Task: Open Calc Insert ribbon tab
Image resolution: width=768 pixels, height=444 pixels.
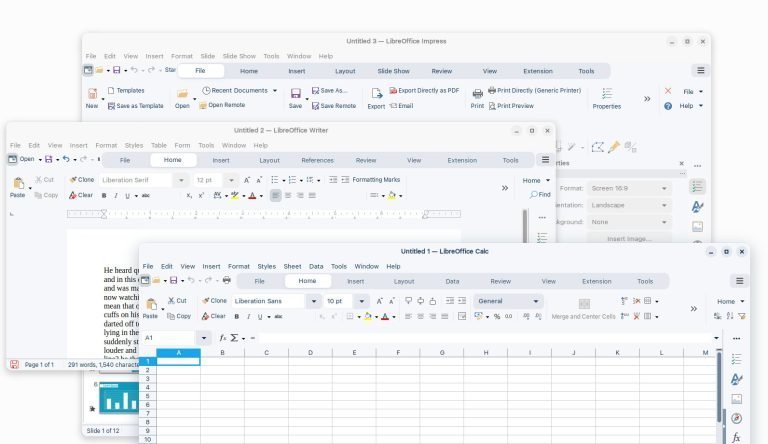Action: 356,281
